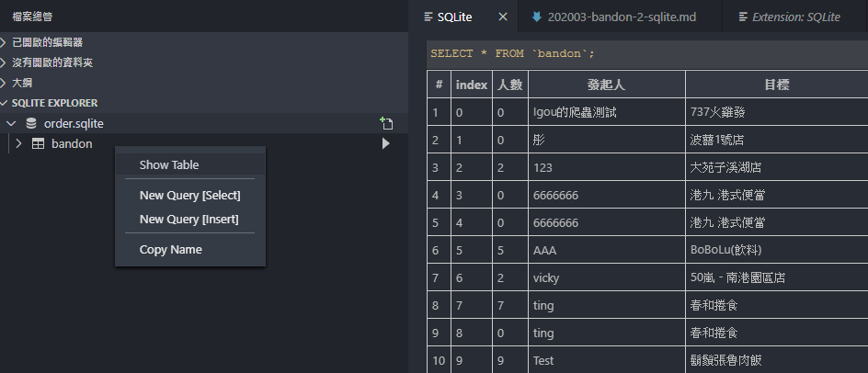Click the Extension: SQLite tab icon
868x373 pixels.
[744, 17]
